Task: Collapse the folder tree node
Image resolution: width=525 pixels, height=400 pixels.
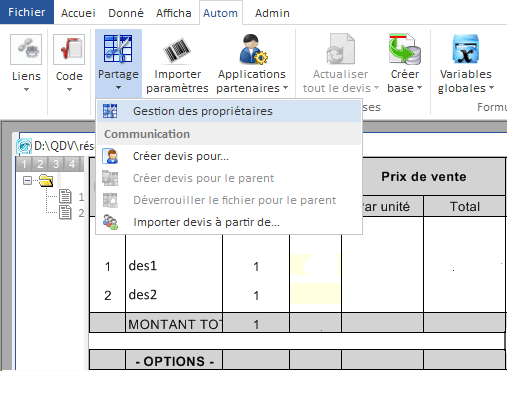Action: point(27,181)
